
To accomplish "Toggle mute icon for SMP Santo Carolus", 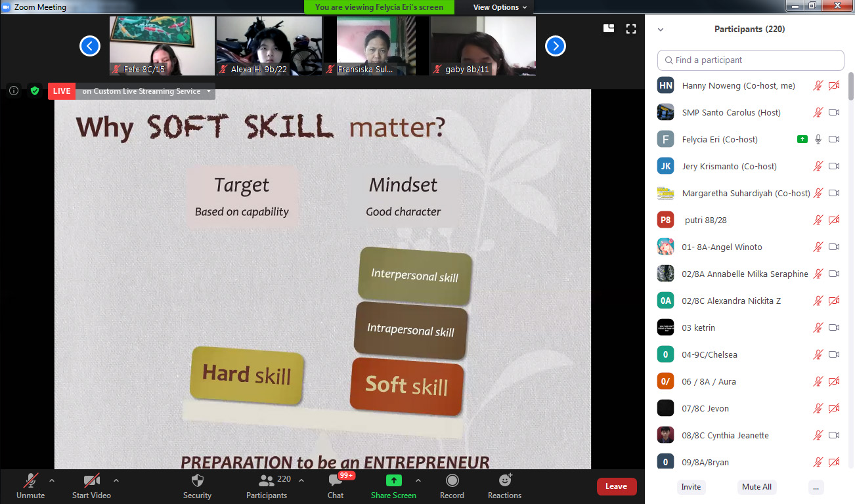I will coord(818,112).
